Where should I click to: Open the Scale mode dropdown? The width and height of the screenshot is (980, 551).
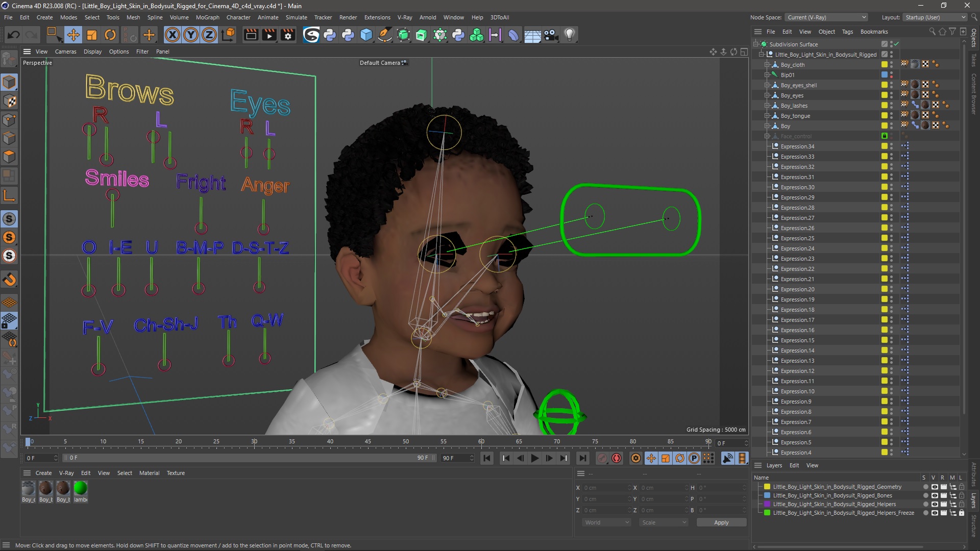click(664, 522)
